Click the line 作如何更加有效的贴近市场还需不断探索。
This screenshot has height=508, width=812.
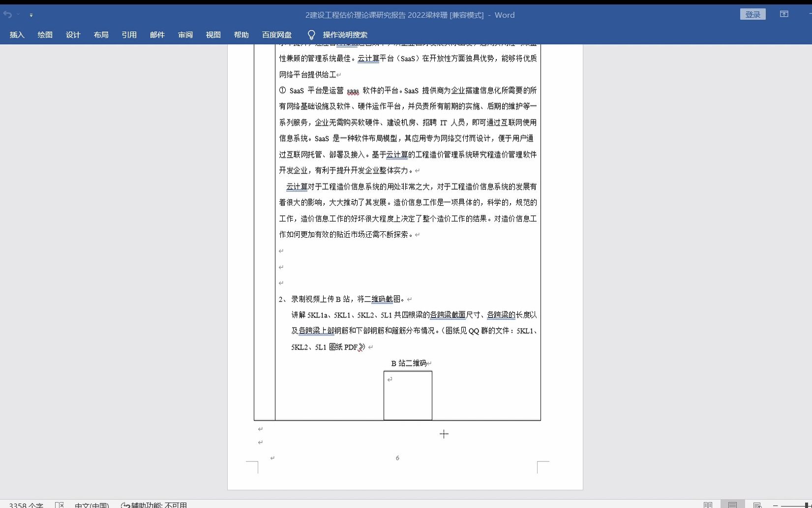point(346,234)
